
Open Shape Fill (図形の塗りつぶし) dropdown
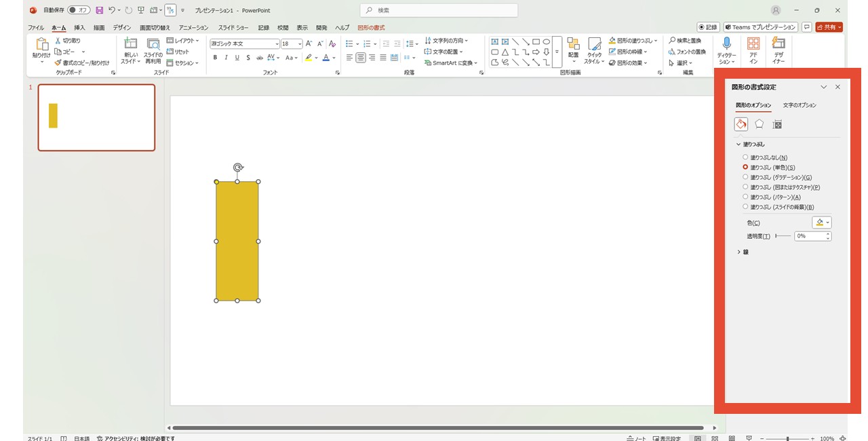(633, 41)
